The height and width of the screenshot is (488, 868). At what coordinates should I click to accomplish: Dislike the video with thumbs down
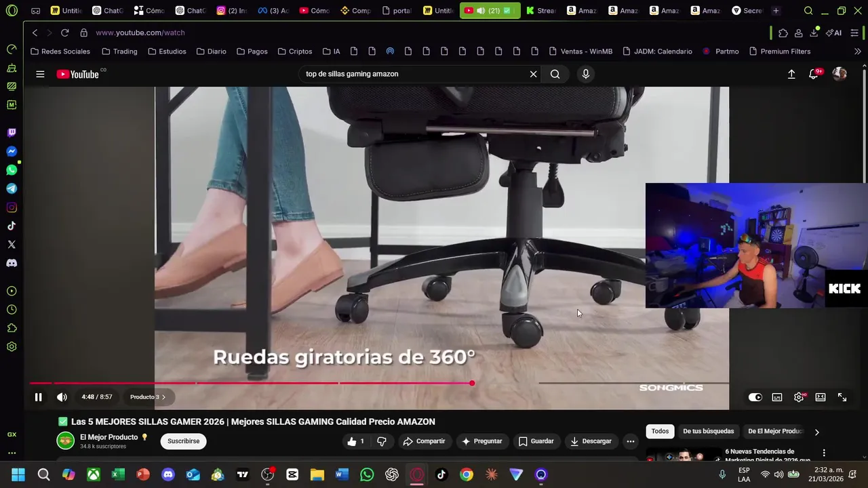[382, 441]
